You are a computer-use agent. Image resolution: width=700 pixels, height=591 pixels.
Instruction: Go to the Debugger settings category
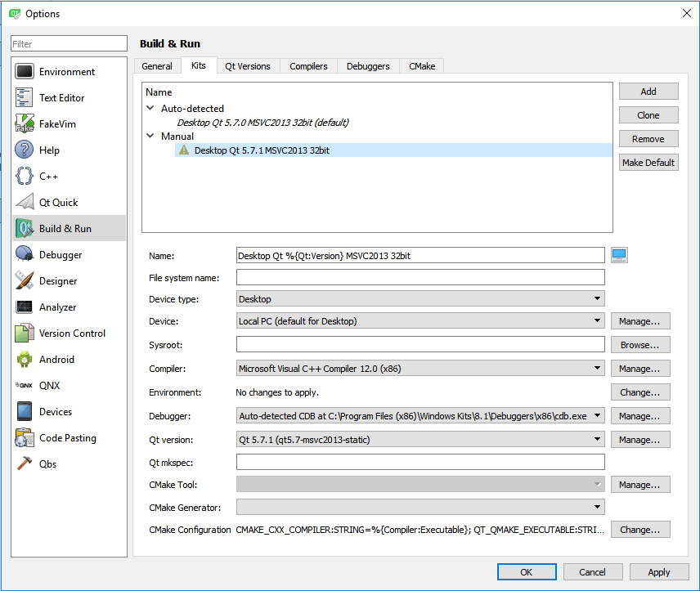point(61,255)
